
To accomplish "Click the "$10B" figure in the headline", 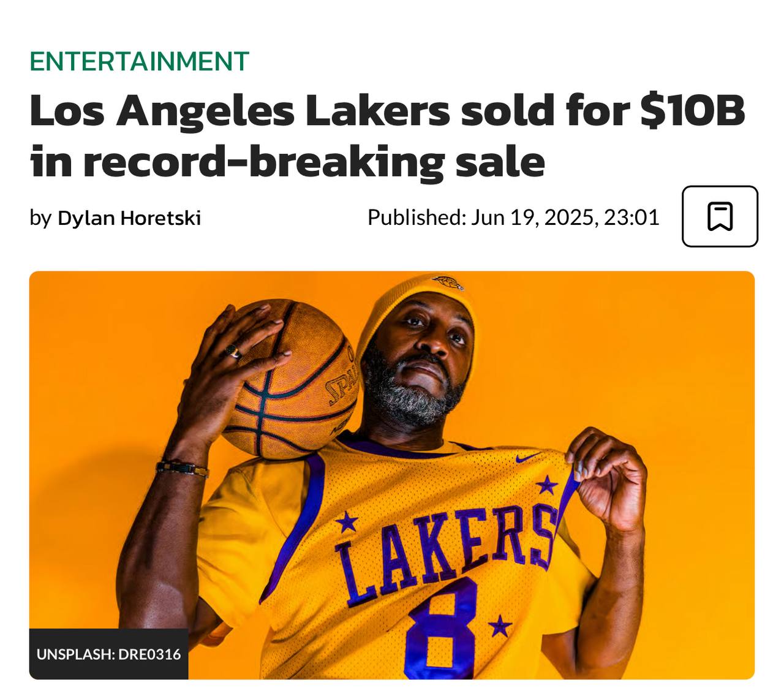I will pyautogui.click(x=692, y=111).
